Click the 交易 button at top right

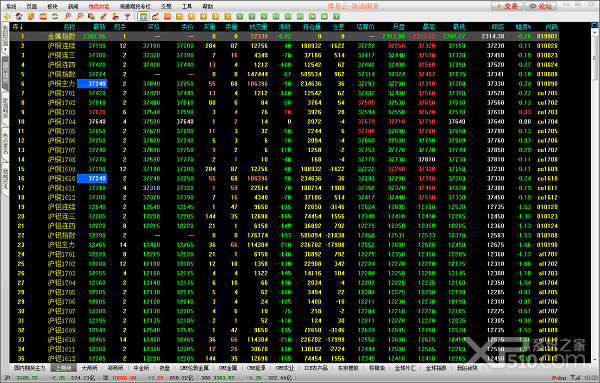tap(507, 6)
